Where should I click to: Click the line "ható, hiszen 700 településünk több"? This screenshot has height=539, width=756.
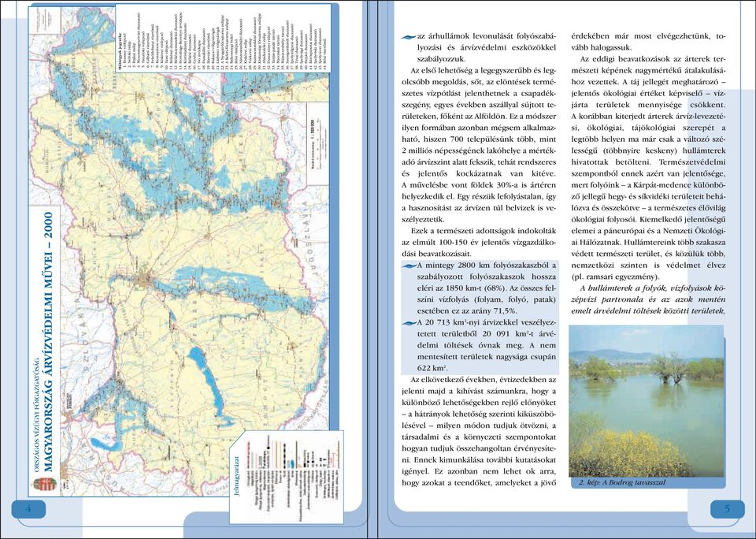(479, 139)
